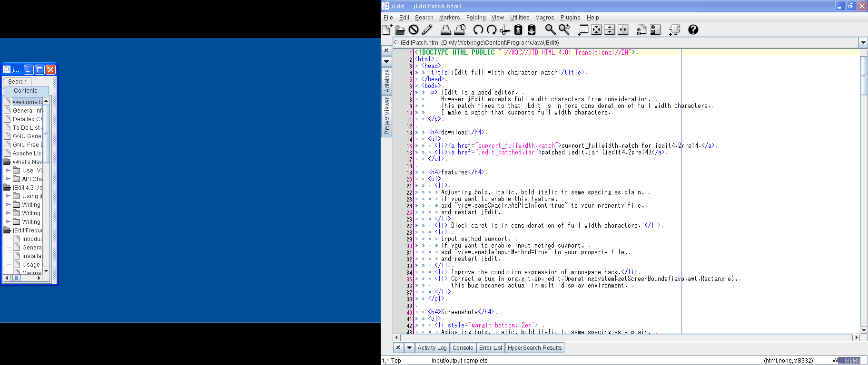Screen dimensions: 868x365
Task: Open Apache Lic entry in help contents
Action: point(27,154)
